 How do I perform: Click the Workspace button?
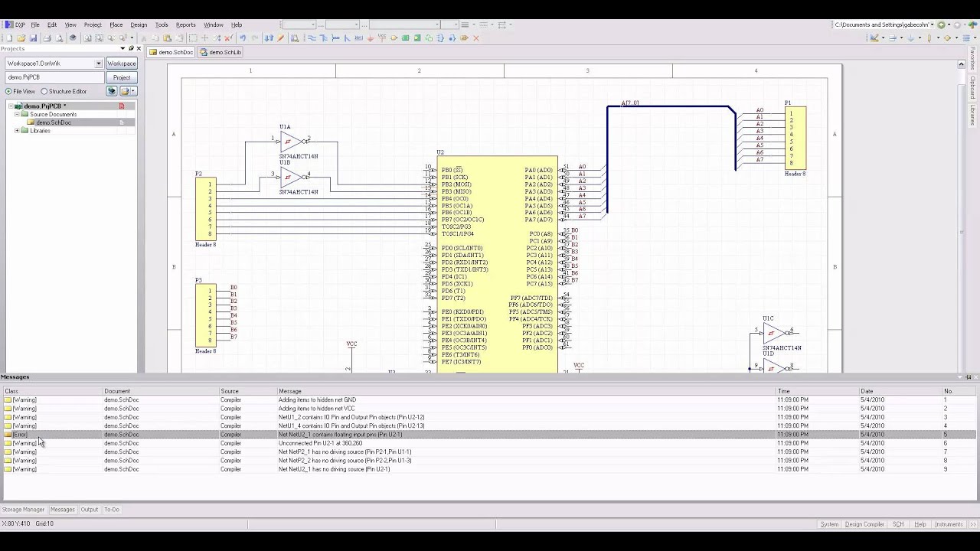coord(121,64)
